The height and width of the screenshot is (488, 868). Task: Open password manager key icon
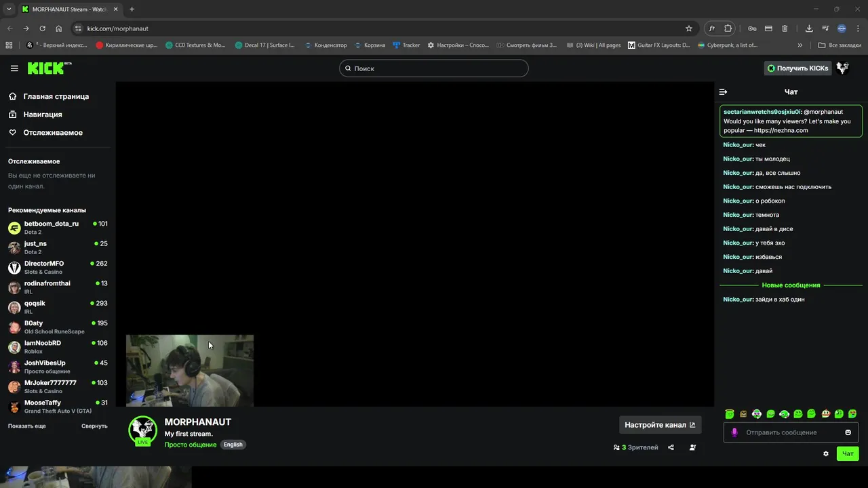click(x=752, y=28)
